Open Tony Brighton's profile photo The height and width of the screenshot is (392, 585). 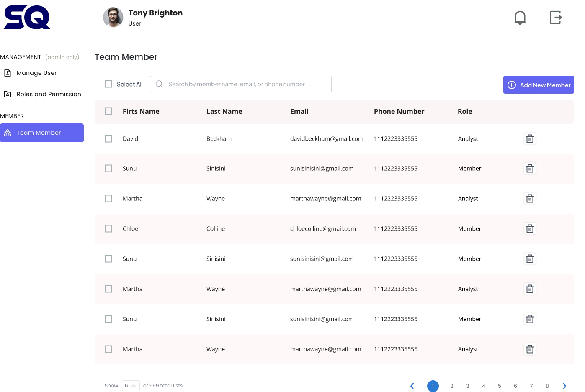coord(113,18)
